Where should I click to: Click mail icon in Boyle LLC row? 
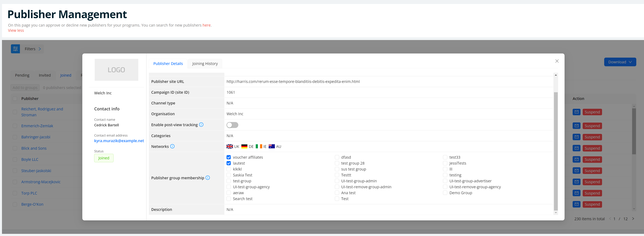pyautogui.click(x=577, y=159)
